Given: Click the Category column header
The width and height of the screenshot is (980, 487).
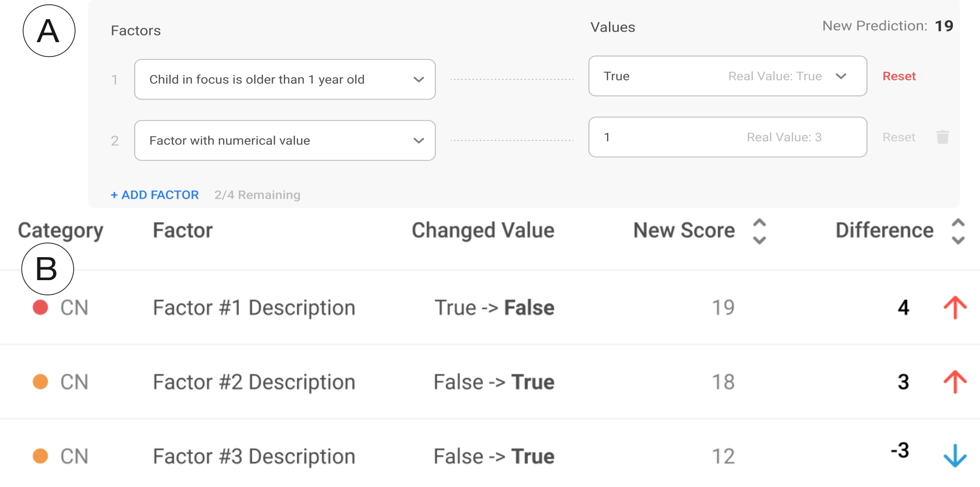Looking at the screenshot, I should click(61, 231).
